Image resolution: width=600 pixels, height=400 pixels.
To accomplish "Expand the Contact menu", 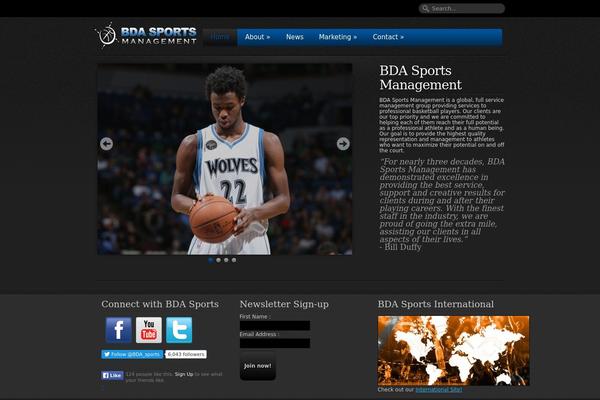I will pyautogui.click(x=388, y=37).
